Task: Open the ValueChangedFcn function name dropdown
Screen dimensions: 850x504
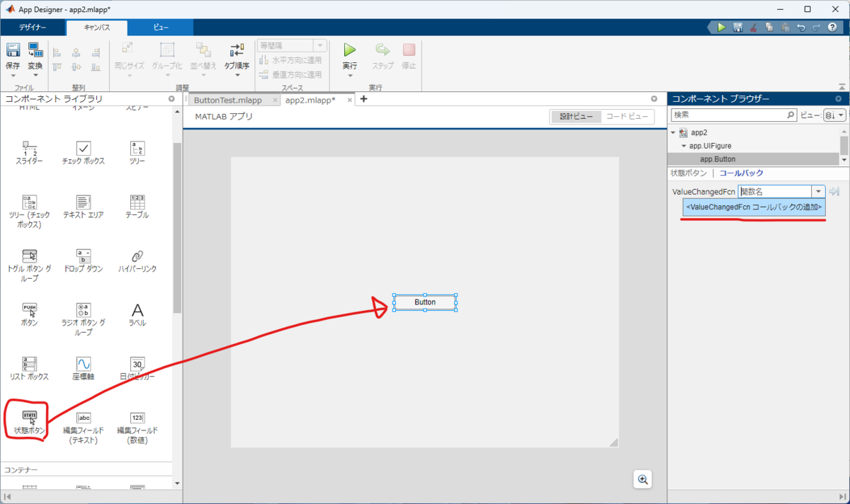Action: (x=819, y=191)
